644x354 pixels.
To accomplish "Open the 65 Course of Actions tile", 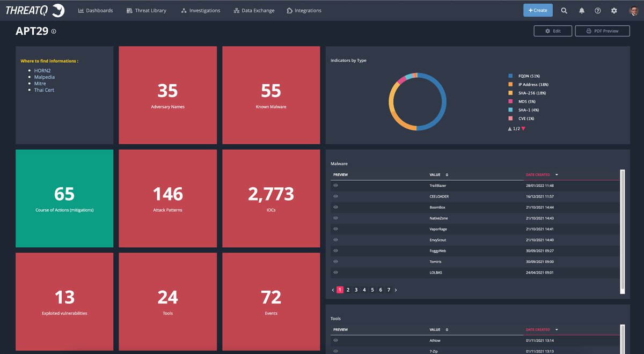I will [64, 198].
